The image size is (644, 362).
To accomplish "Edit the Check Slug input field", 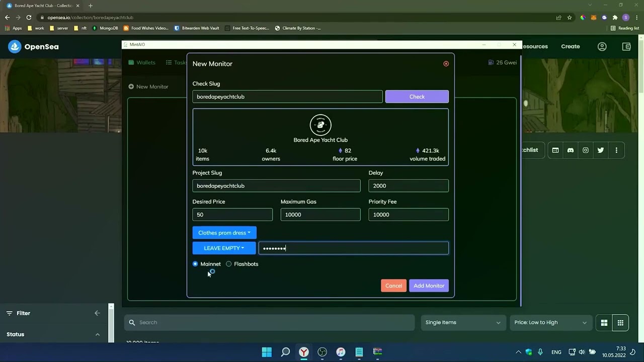I will tap(287, 97).
